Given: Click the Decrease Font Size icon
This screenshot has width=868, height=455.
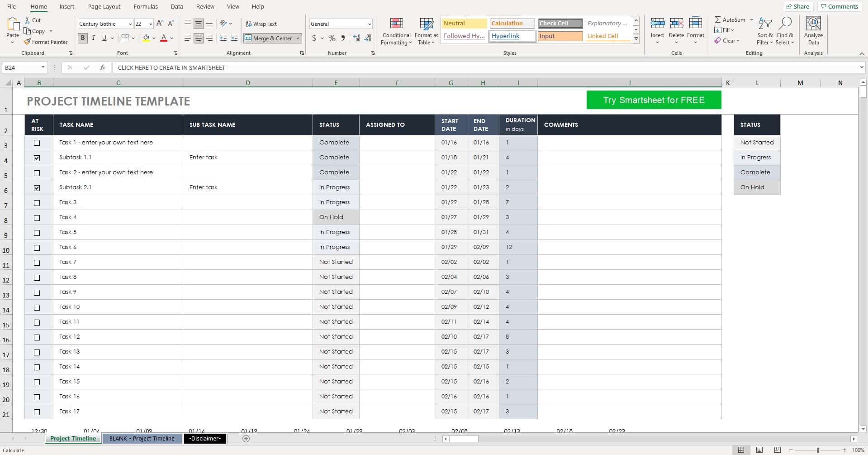Looking at the screenshot, I should [171, 24].
